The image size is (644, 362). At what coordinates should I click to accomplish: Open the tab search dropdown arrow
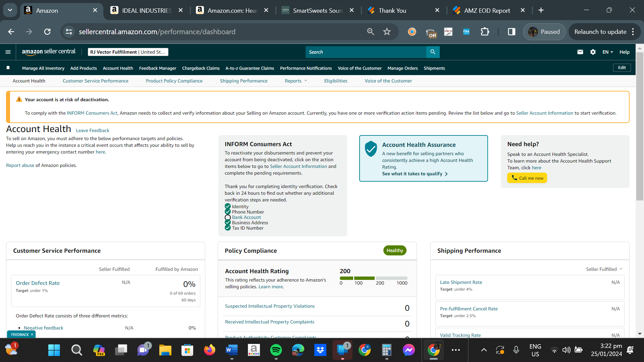click(10, 10)
